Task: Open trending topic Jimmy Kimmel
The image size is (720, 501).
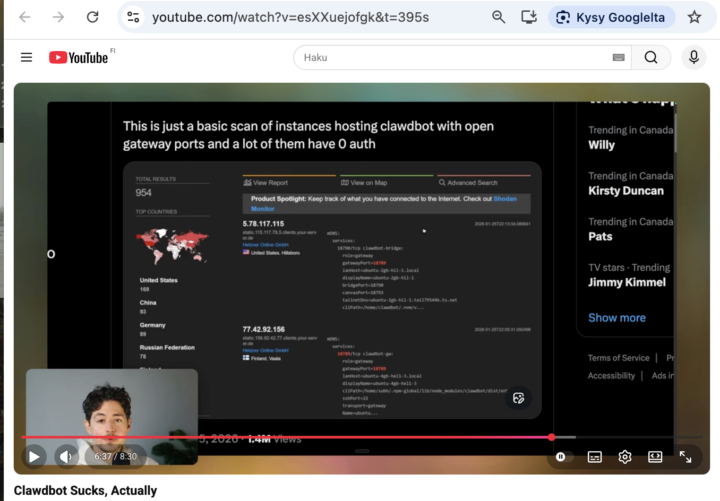Action: (627, 282)
